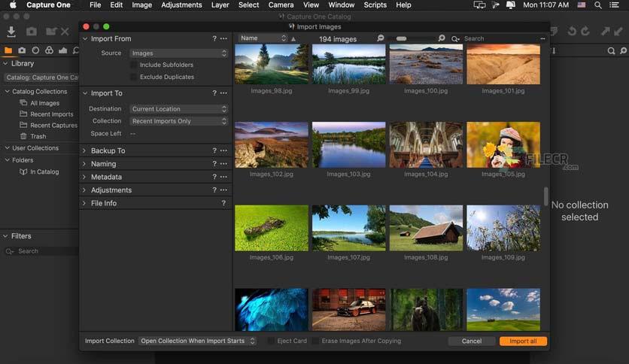Open the Library folder tool tab icon
Viewport: 629px width, 364px height.
tap(8, 50)
